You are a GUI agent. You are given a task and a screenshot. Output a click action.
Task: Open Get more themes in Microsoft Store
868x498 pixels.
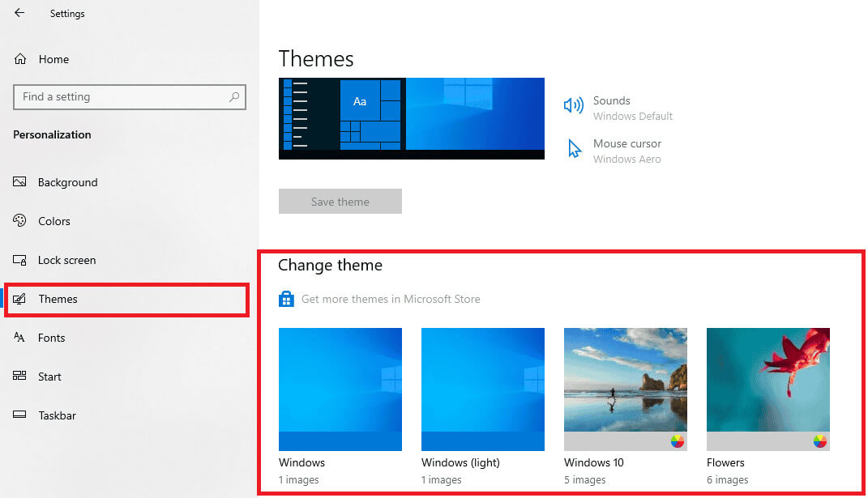click(x=391, y=299)
